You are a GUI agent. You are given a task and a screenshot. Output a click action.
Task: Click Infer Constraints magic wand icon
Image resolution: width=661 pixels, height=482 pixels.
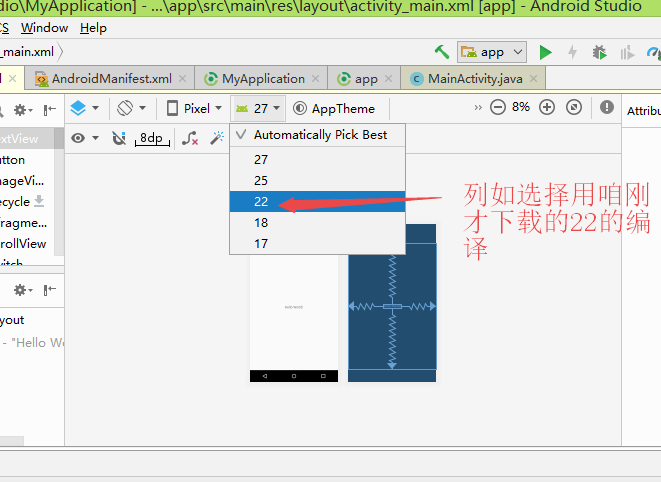(x=217, y=138)
